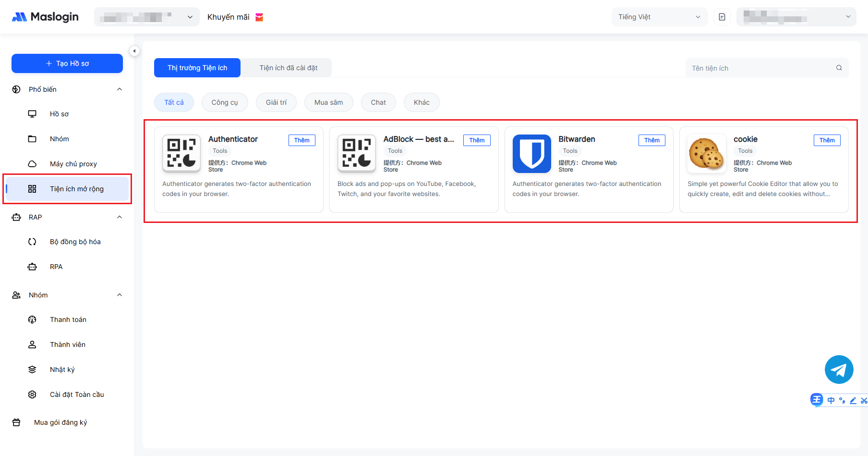
Task: Add the Authenticator extension with Thêm
Action: 301,140
